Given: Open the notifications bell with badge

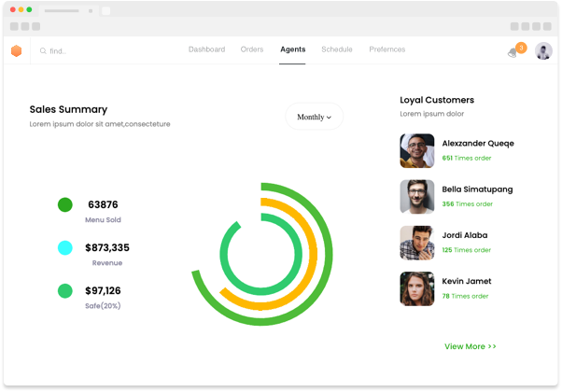Looking at the screenshot, I should coord(513,52).
